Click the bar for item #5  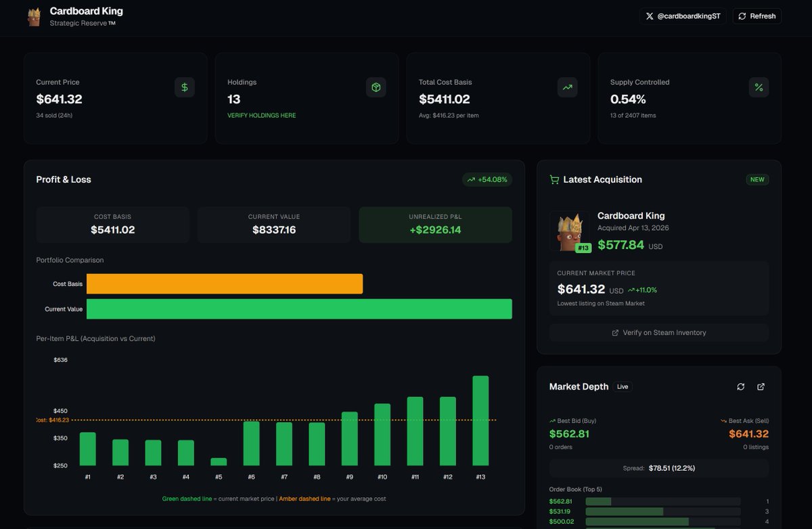pyautogui.click(x=219, y=462)
